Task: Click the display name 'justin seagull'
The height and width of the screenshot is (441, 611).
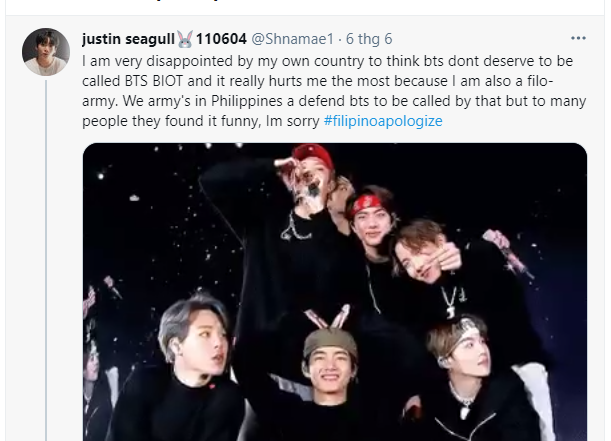Action: point(128,39)
